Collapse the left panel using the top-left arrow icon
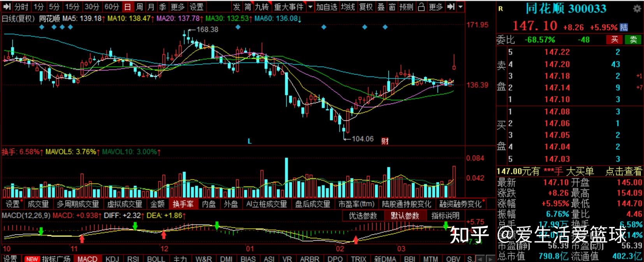The width and height of the screenshot is (644, 262). point(7,7)
